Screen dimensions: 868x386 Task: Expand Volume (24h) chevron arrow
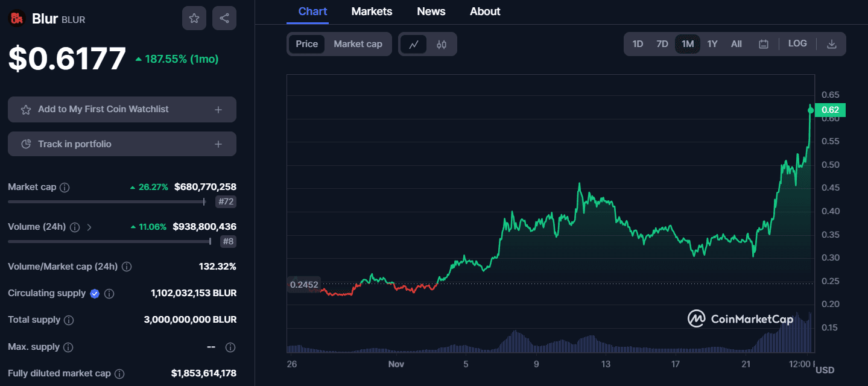89,227
